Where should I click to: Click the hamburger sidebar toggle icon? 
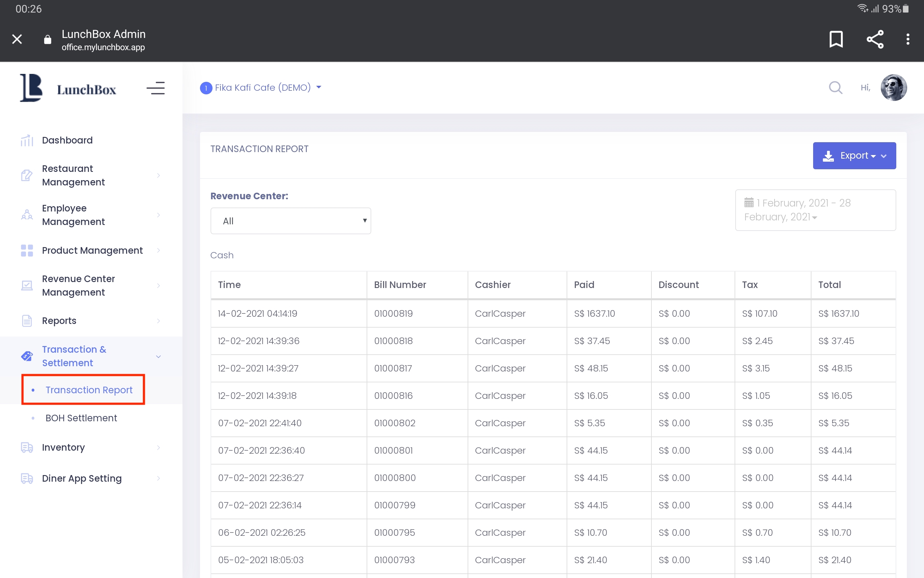[155, 88]
